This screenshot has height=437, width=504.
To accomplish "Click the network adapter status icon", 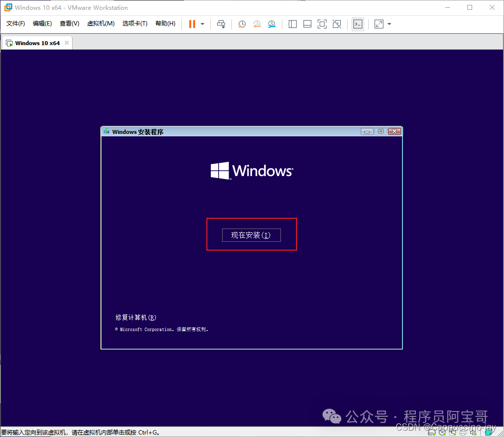I will point(453,433).
